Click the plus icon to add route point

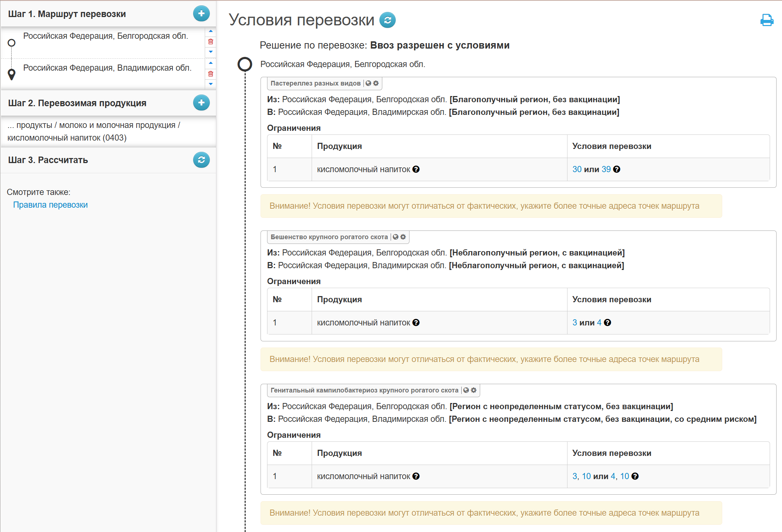[x=201, y=14]
